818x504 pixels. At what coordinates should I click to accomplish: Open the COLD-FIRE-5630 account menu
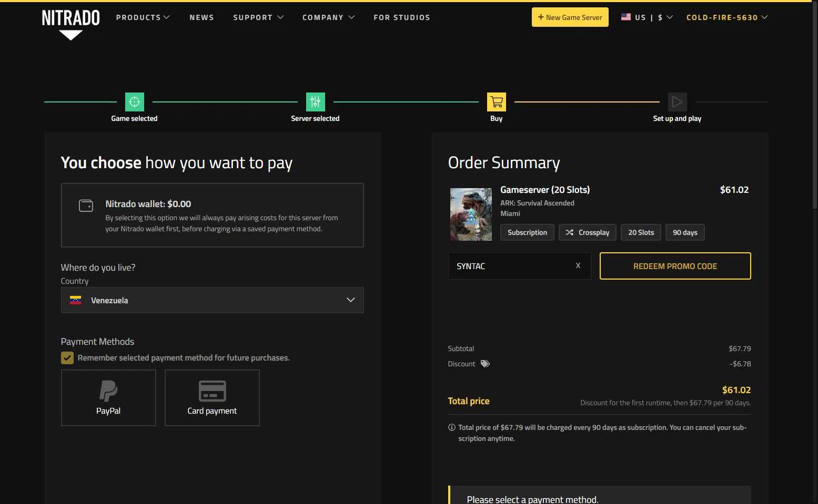pos(727,17)
